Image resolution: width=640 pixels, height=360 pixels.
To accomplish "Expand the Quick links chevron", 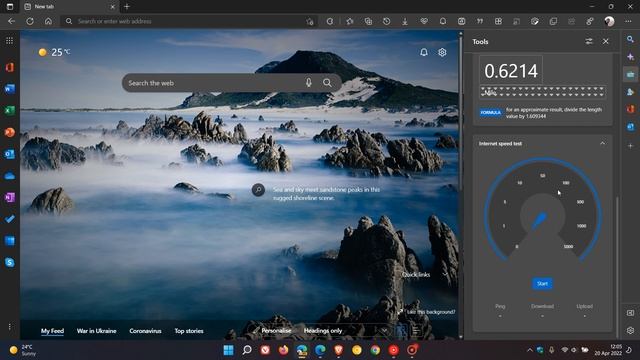I will pos(445,275).
